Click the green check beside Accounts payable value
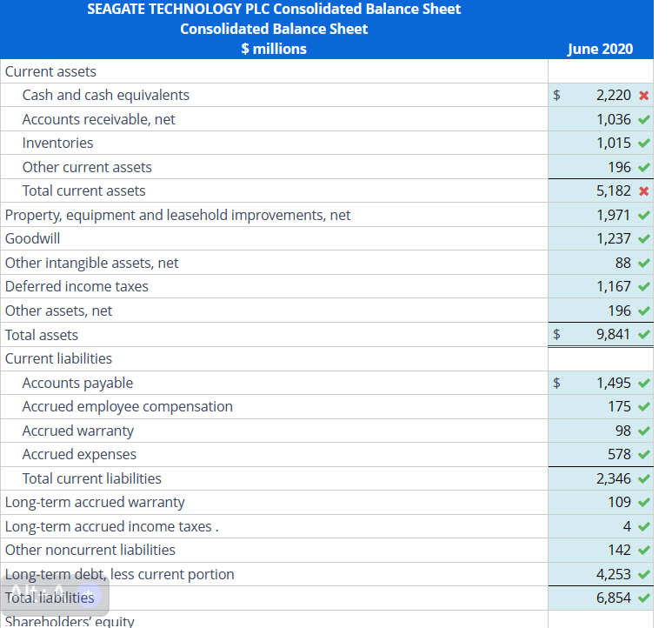 pos(643,383)
